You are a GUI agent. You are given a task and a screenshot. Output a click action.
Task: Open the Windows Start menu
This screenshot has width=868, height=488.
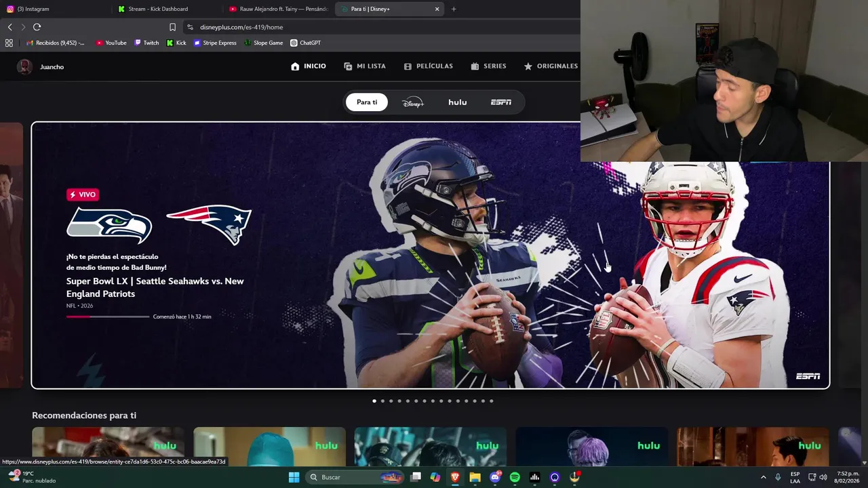point(294,477)
